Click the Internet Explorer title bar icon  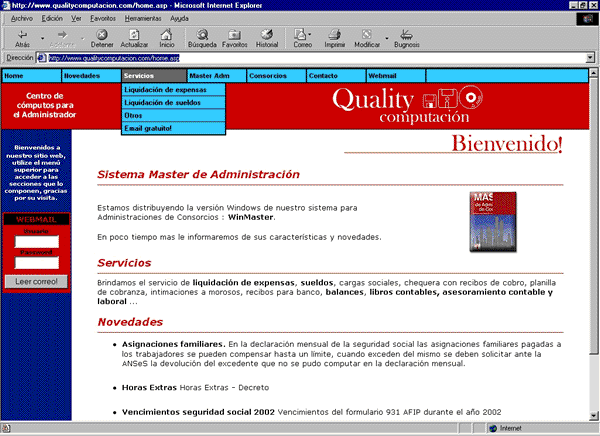click(6, 5)
